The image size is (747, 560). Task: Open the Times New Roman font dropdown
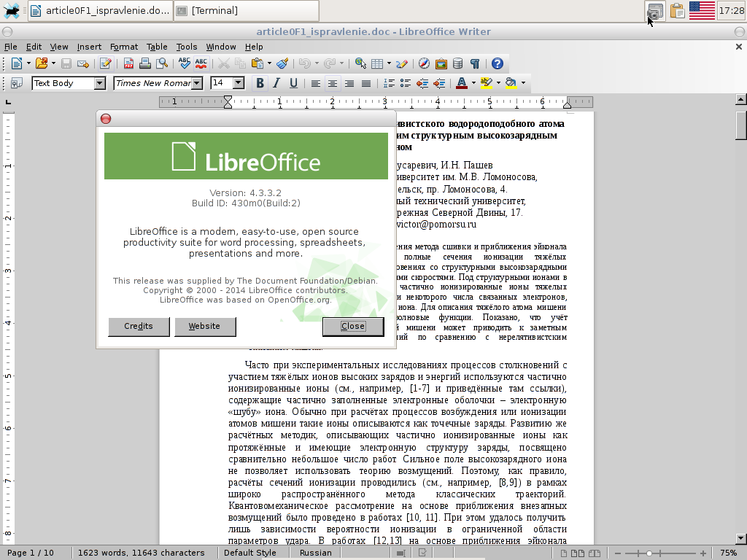(197, 83)
